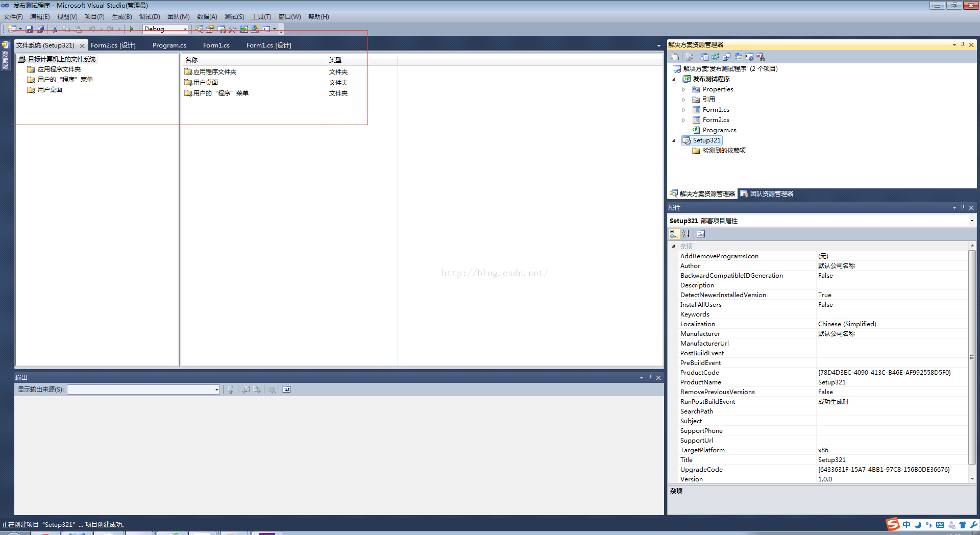Click the 名称 column header
Image resolution: width=980 pixels, height=535 pixels.
[x=254, y=60]
